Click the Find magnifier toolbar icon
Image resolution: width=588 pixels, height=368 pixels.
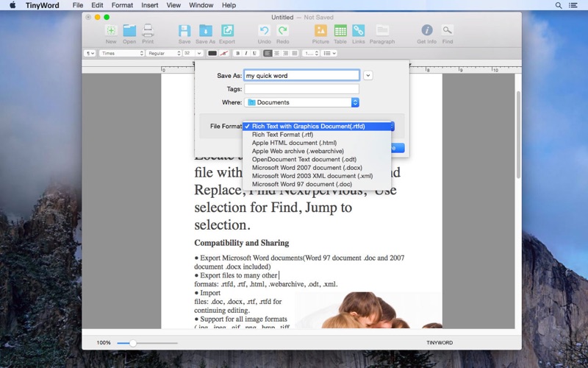(x=448, y=30)
